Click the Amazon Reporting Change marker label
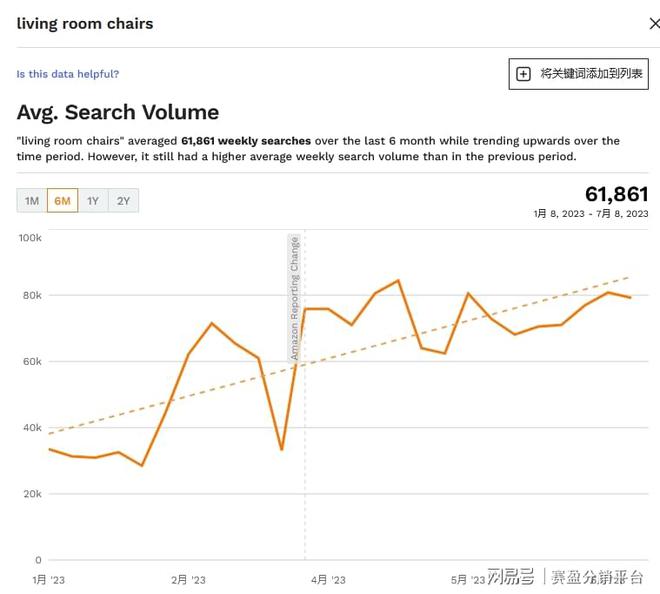Image resolution: width=660 pixels, height=594 pixels. pyautogui.click(x=295, y=298)
